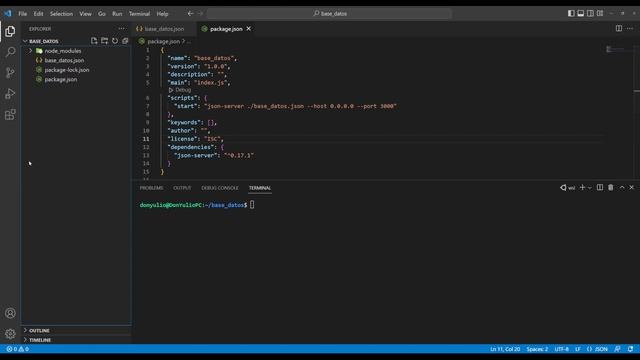The image size is (640, 360).
Task: Expand the OUTLINE section
Action: [39, 330]
